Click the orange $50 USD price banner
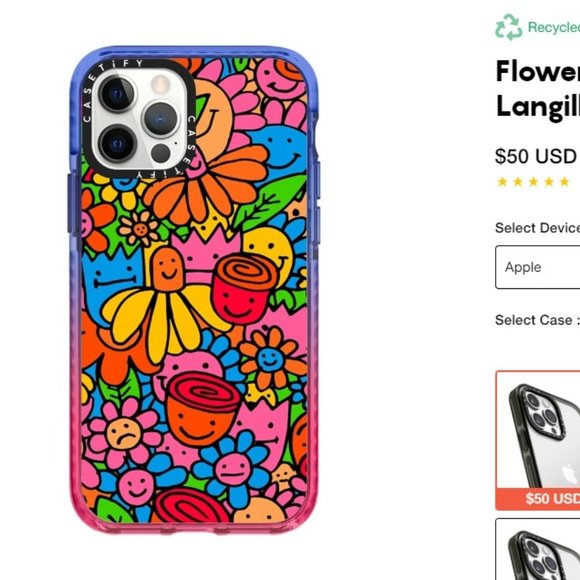 pyautogui.click(x=538, y=499)
